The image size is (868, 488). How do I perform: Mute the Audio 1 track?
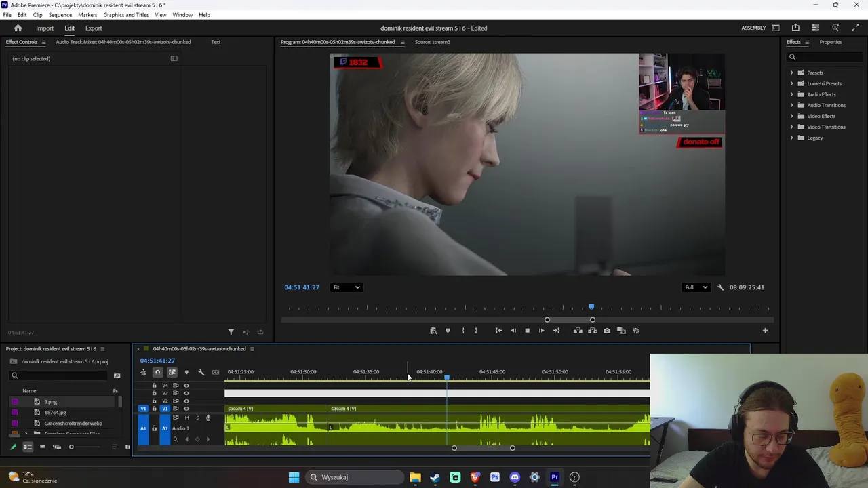pos(186,418)
